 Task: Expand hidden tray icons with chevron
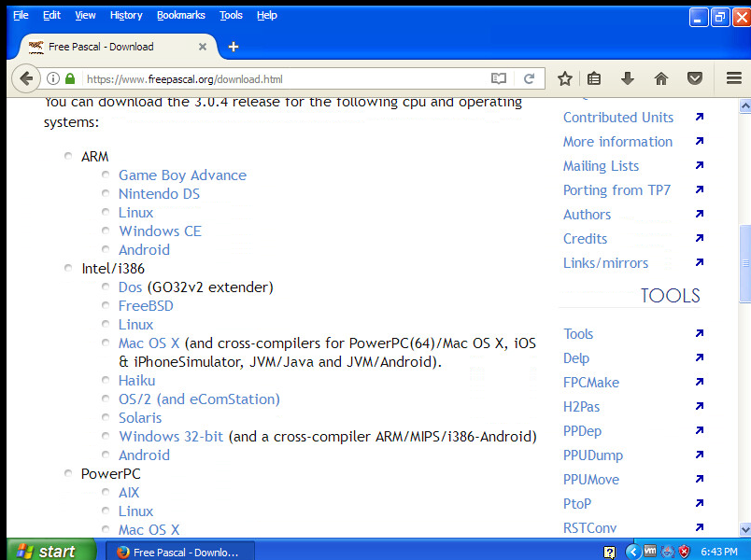[x=633, y=552]
